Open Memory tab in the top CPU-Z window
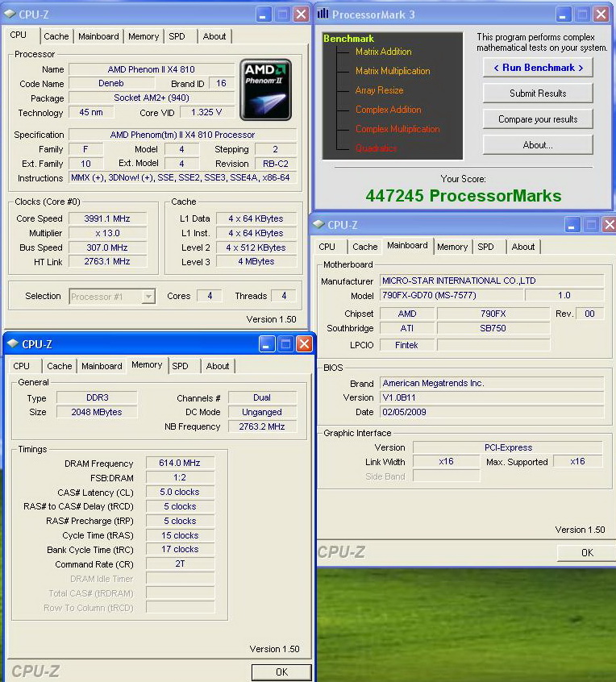The height and width of the screenshot is (682, 616). click(x=144, y=36)
